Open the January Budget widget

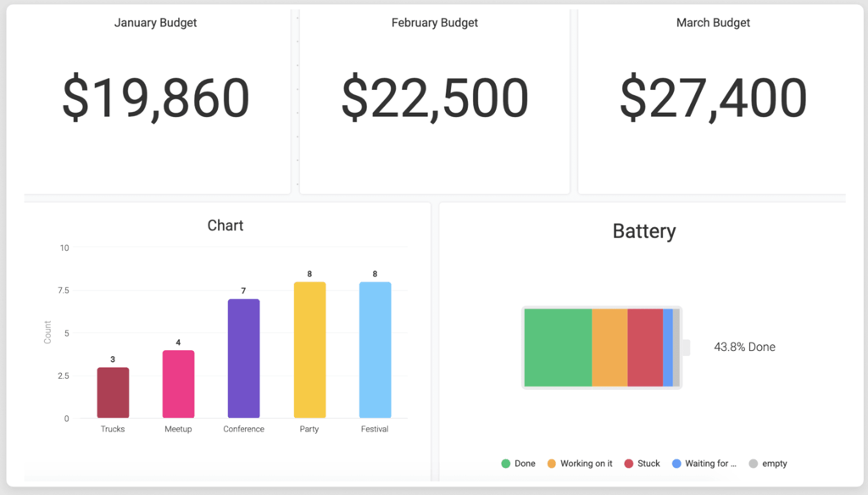pos(155,97)
